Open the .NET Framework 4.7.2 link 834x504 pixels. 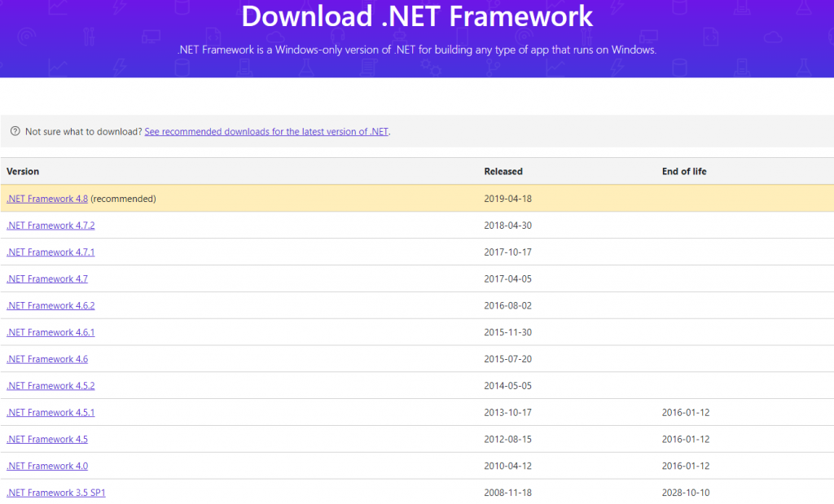click(x=50, y=226)
